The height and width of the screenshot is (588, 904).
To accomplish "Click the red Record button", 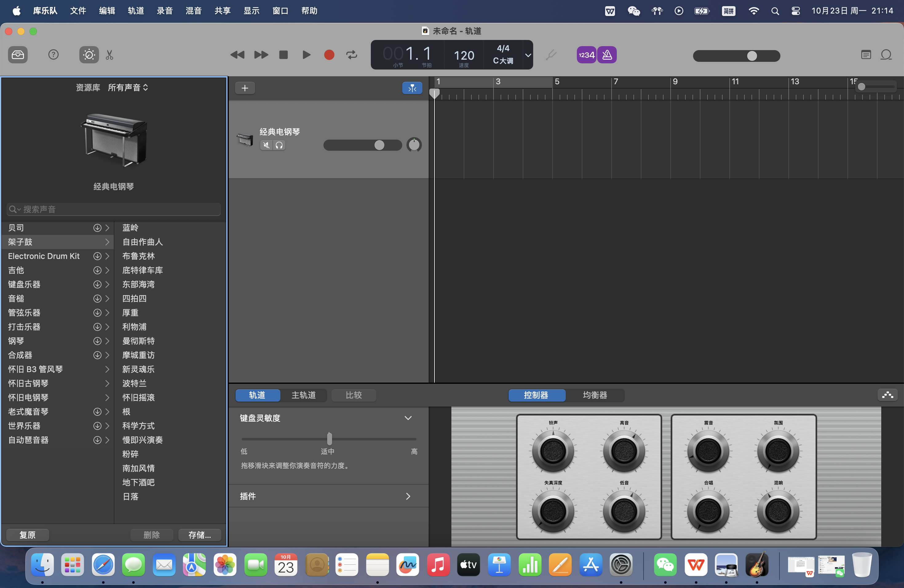I will click(329, 55).
